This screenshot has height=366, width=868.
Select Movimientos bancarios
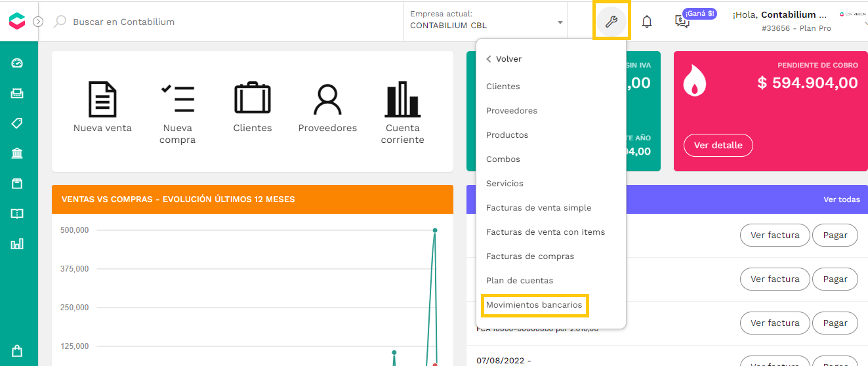tap(534, 305)
